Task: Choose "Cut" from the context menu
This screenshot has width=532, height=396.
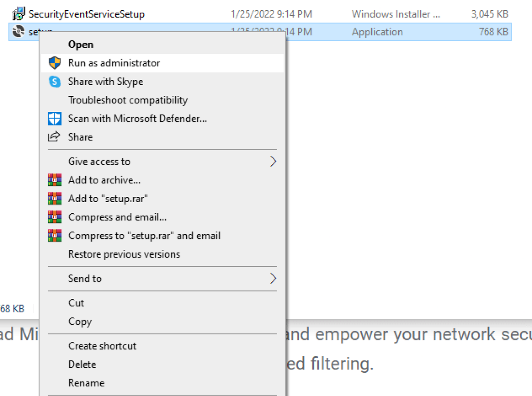Action: click(76, 303)
